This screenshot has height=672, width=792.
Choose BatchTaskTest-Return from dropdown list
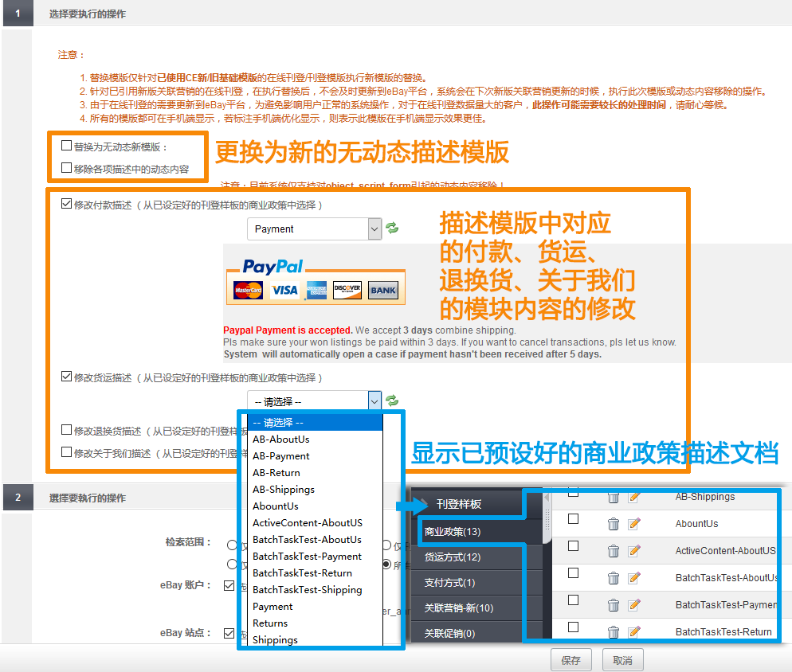[316, 573]
